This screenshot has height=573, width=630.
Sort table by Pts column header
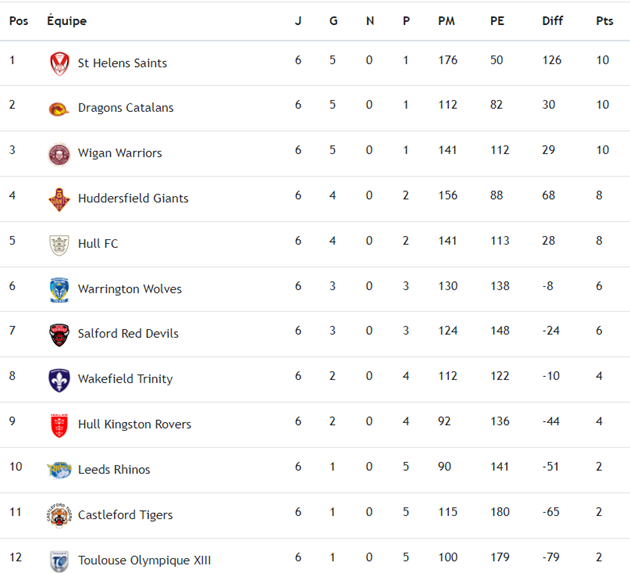click(x=604, y=21)
